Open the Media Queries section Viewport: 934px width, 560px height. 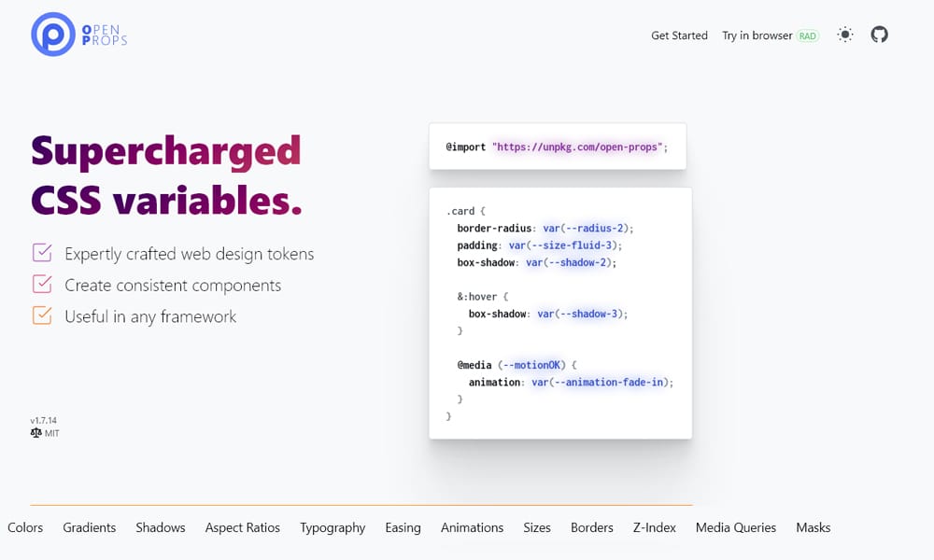pos(736,527)
